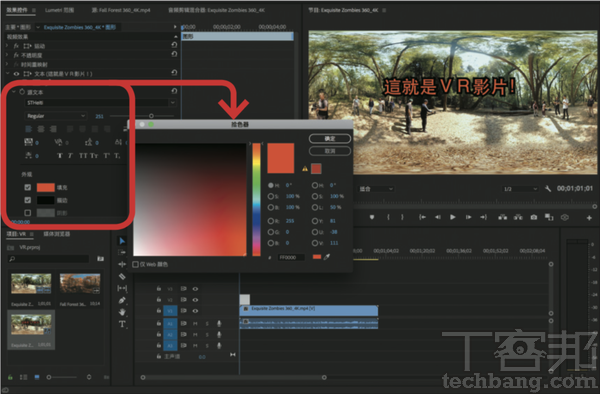Reset the Opacity effect parameters
Viewport: 600px width, 394px height.
click(x=174, y=54)
